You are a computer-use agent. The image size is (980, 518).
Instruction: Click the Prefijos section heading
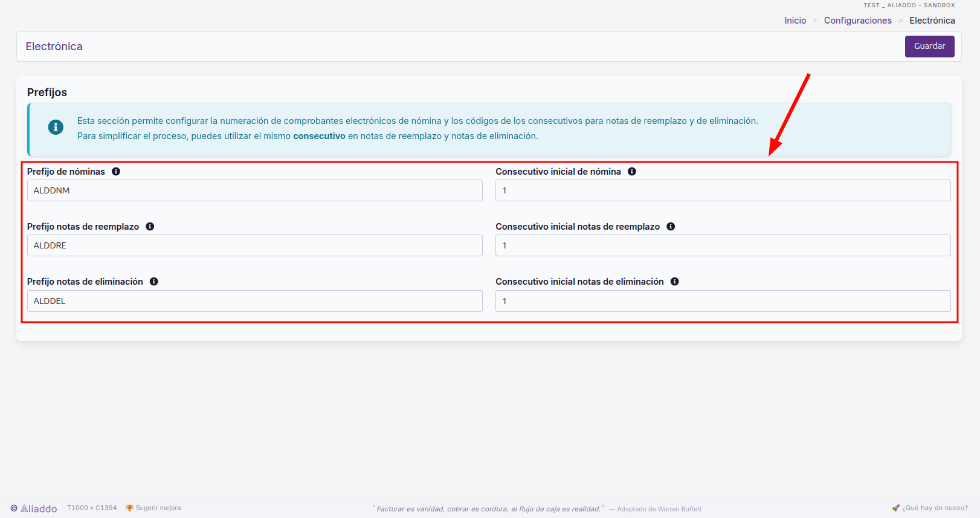tap(47, 92)
